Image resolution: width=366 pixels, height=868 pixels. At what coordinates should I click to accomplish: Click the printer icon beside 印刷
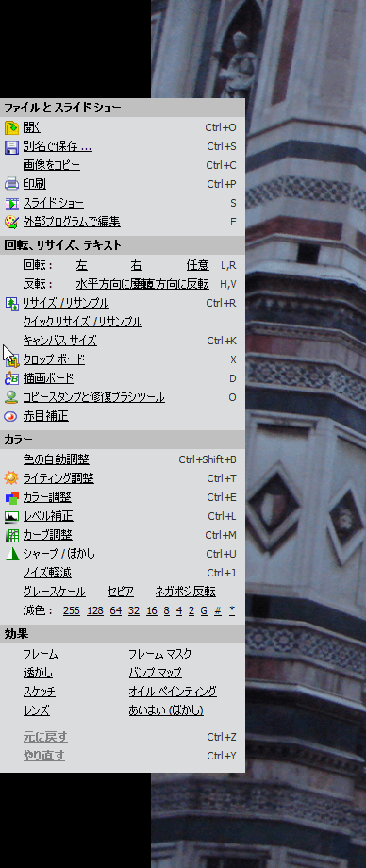[x=11, y=184]
